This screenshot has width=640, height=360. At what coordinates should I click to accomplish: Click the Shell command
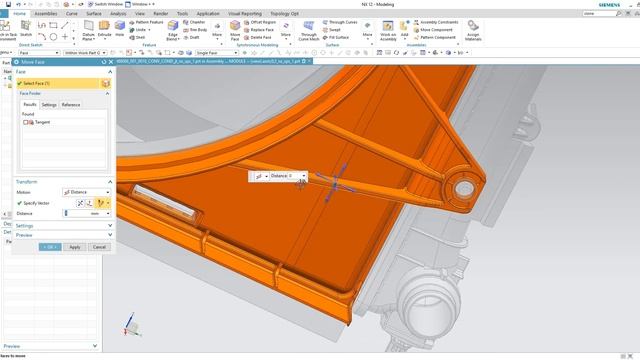pos(137,38)
